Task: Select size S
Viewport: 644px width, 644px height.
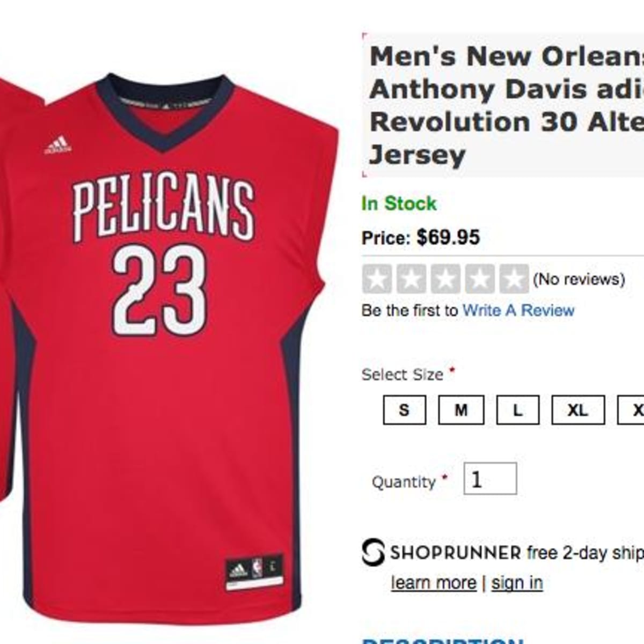Action: 404,411
